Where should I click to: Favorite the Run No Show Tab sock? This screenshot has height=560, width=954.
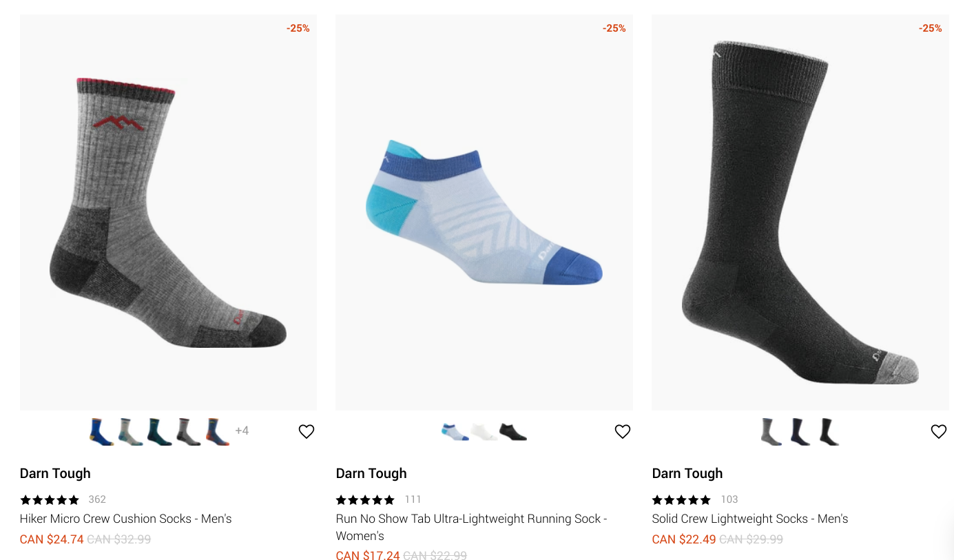pos(623,431)
